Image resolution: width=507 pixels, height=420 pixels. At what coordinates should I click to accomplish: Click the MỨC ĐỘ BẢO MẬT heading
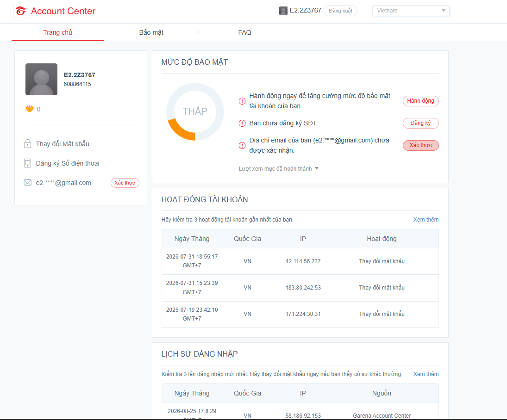(x=194, y=62)
